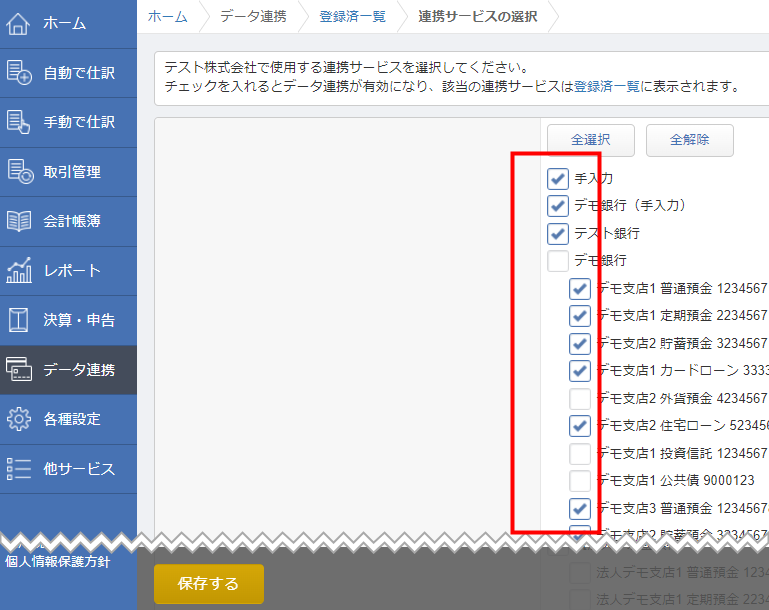Open the 他サービス menu item
Screen dimensions: 769x610
click(68, 469)
